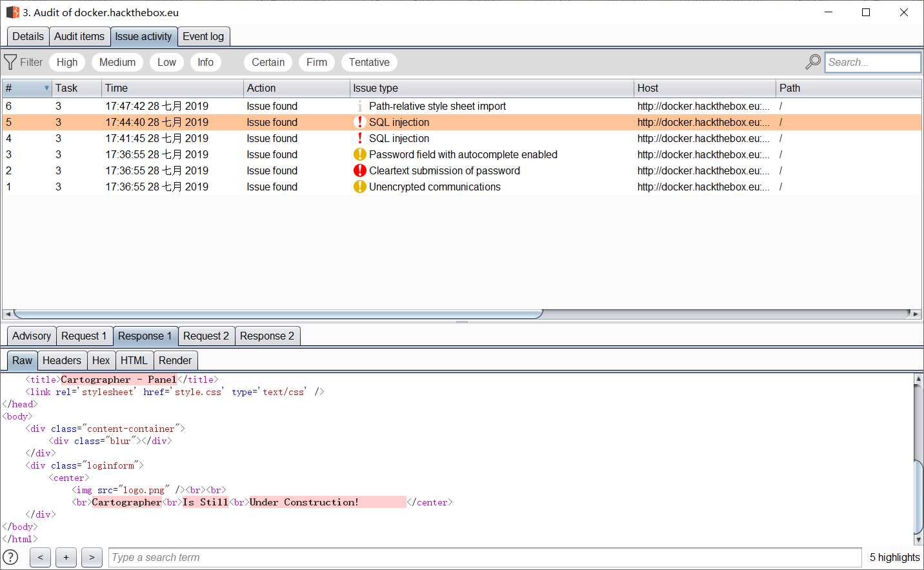Click response pane scroll up arrow

tap(918, 379)
